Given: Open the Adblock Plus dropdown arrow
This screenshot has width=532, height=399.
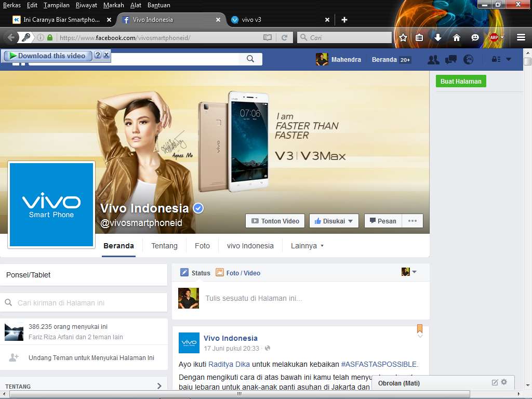Looking at the screenshot, I should 502,37.
